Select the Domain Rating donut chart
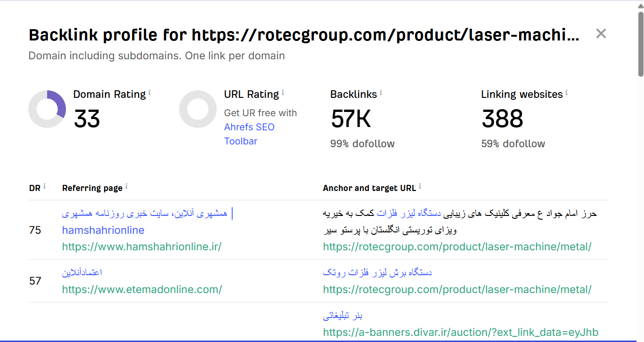 click(x=47, y=109)
